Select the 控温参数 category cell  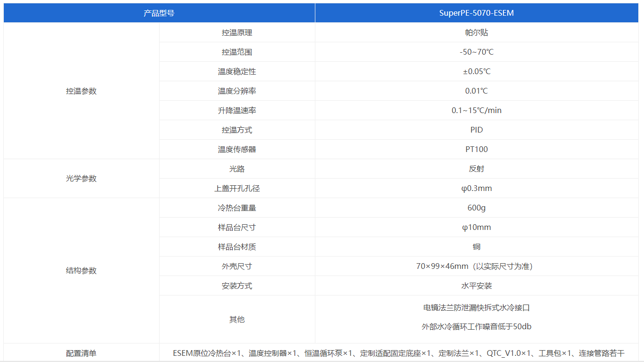[x=81, y=91]
